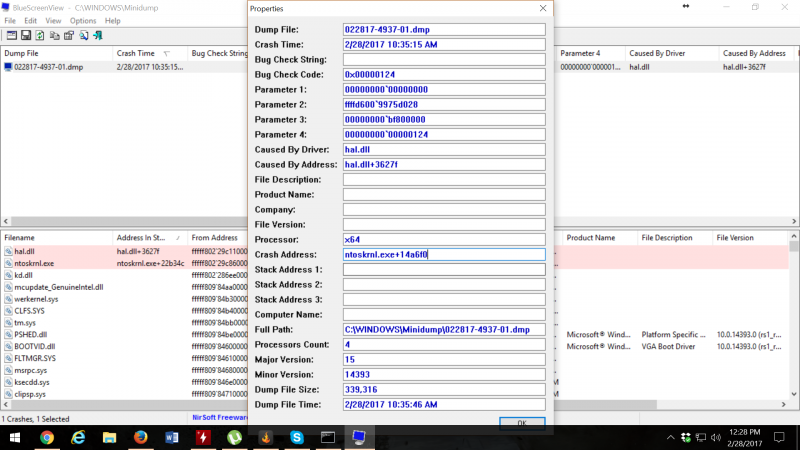Screen dimensions: 800x450
Task: Click the hal.dll file icon in lower pane
Action: (9, 252)
